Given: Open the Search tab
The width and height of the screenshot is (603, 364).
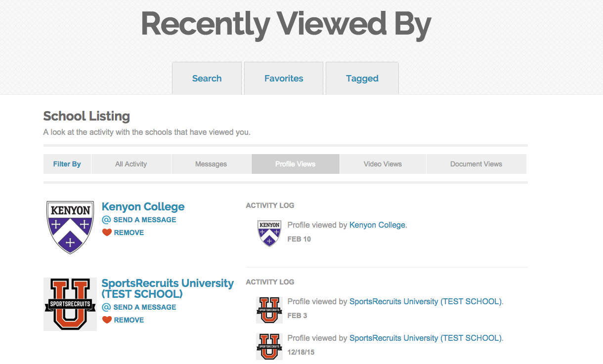Looking at the screenshot, I should click(207, 78).
